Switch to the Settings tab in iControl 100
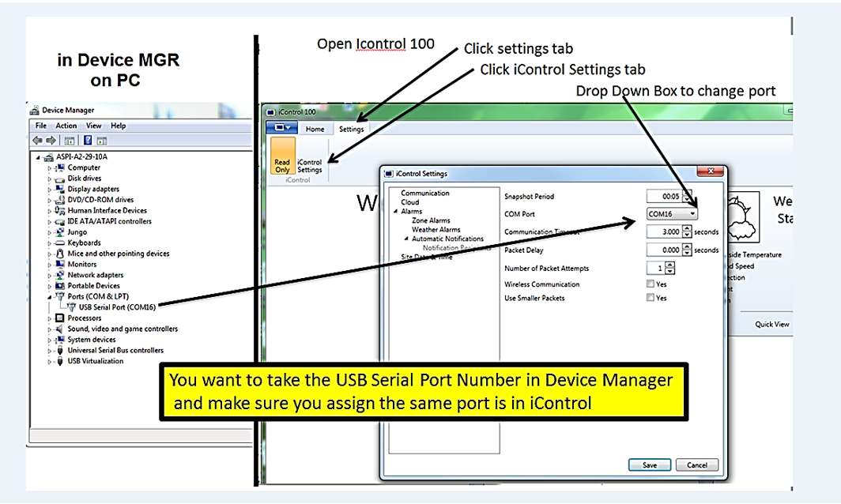 (351, 130)
